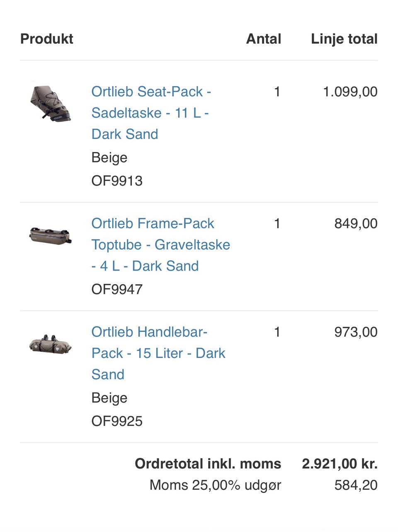Click the Produkt column header
Viewport: 398px width, 532px height.
tap(47, 39)
